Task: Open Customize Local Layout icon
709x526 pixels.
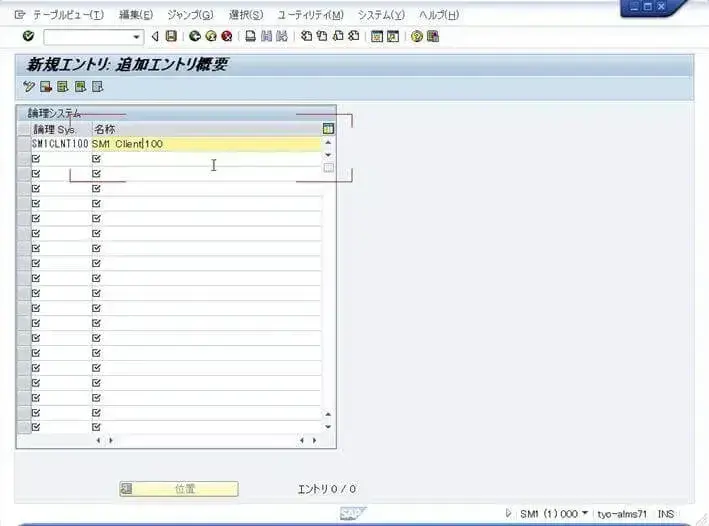Action: [x=433, y=36]
